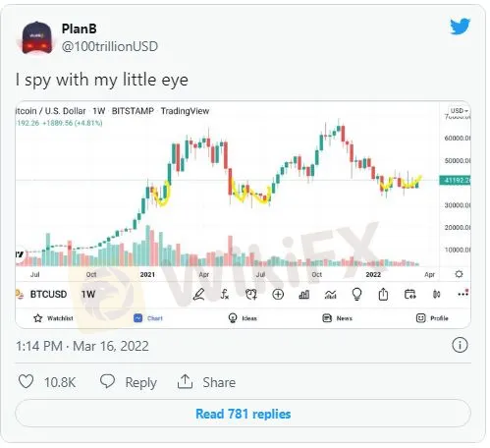The width and height of the screenshot is (490, 448).
Task: Click the plus circle compare icon
Action: click(x=278, y=295)
